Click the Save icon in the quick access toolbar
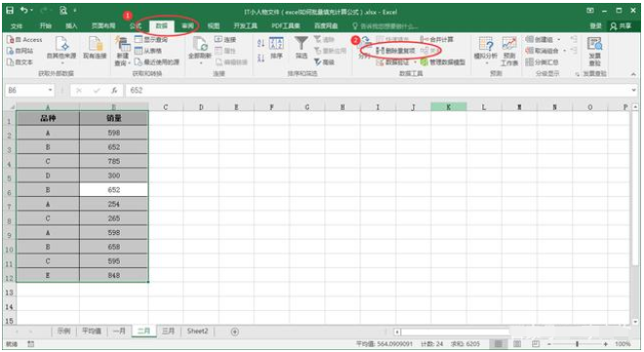This screenshot has width=644, height=352. pos(10,11)
